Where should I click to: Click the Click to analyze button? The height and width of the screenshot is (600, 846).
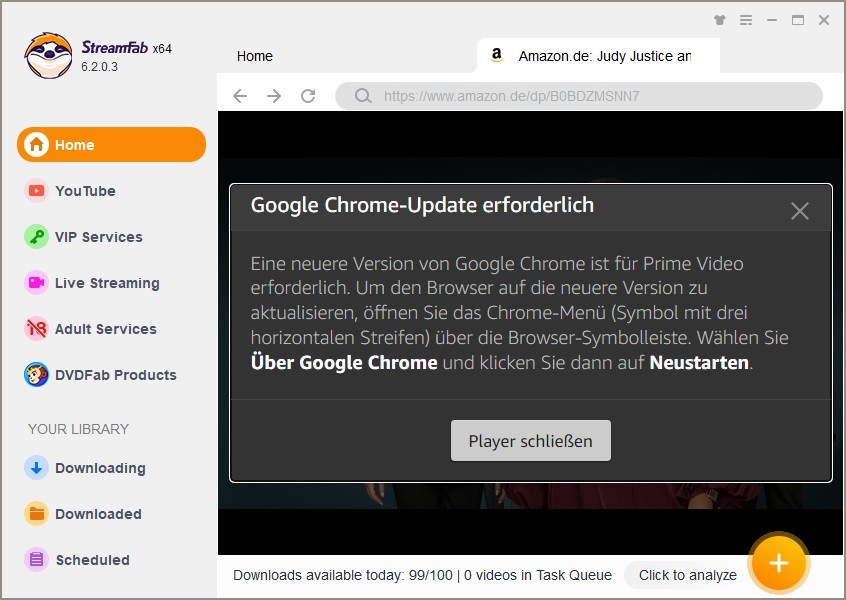click(x=687, y=575)
